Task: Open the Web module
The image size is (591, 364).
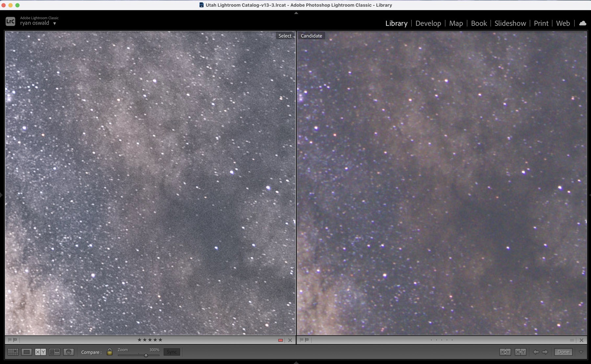Action: pos(563,23)
